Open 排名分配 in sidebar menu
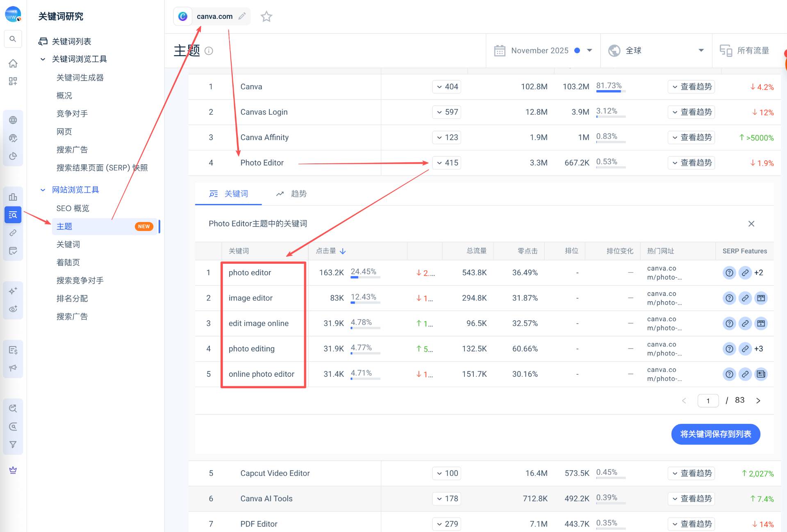This screenshot has height=532, width=787. click(72, 298)
